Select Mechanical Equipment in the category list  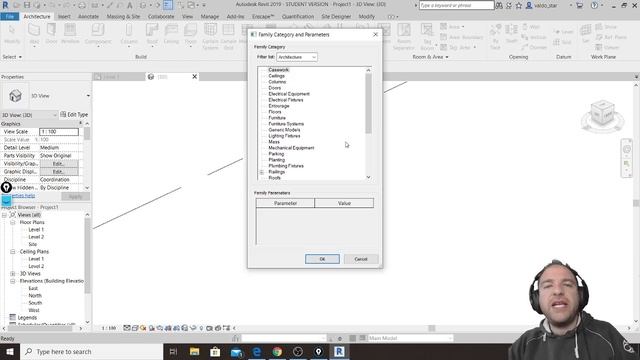[x=291, y=148]
